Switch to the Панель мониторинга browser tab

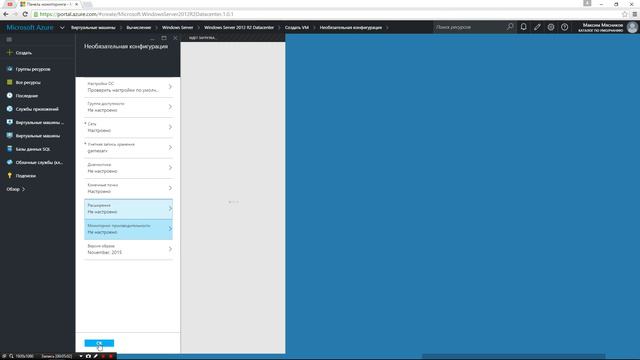pos(49,4)
